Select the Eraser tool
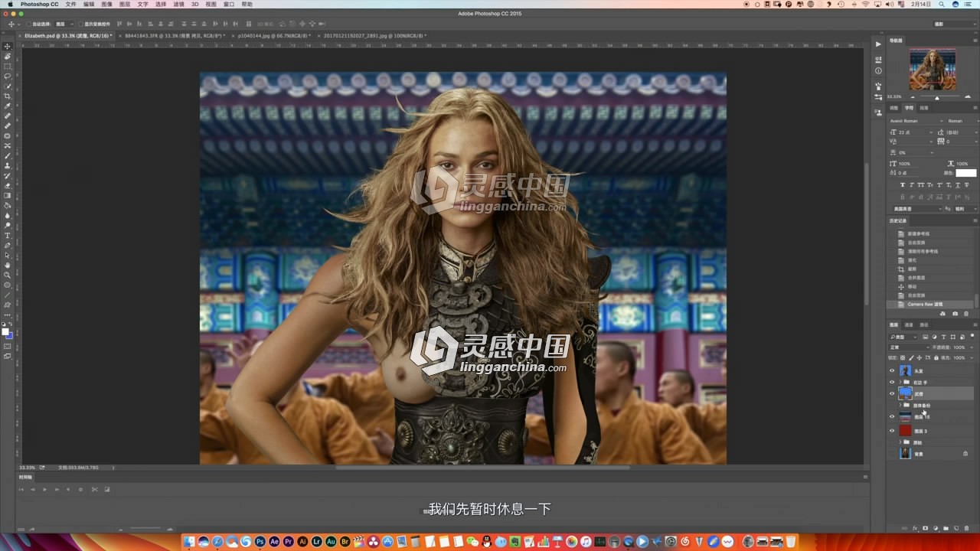The height and width of the screenshot is (551, 980). coord(7,185)
